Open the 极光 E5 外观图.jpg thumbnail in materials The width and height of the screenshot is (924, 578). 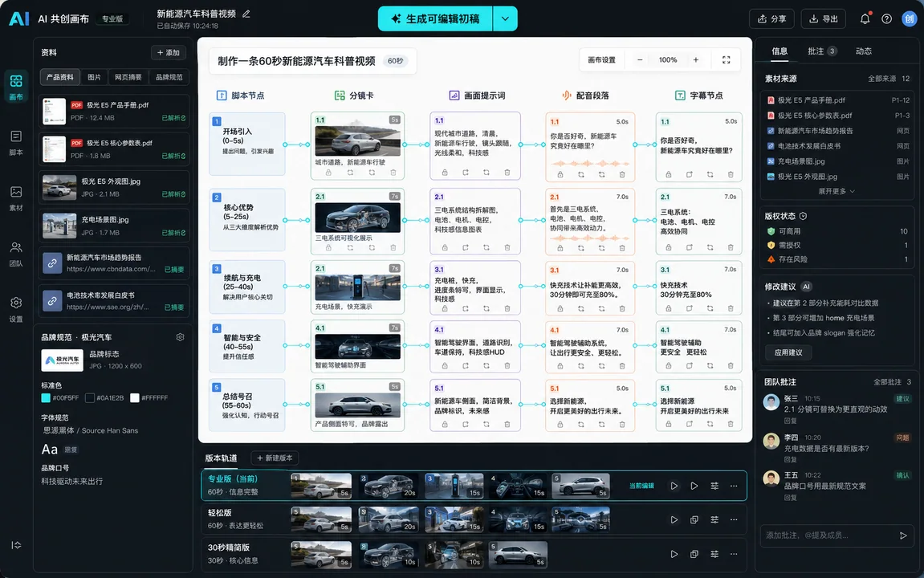pyautogui.click(x=59, y=187)
